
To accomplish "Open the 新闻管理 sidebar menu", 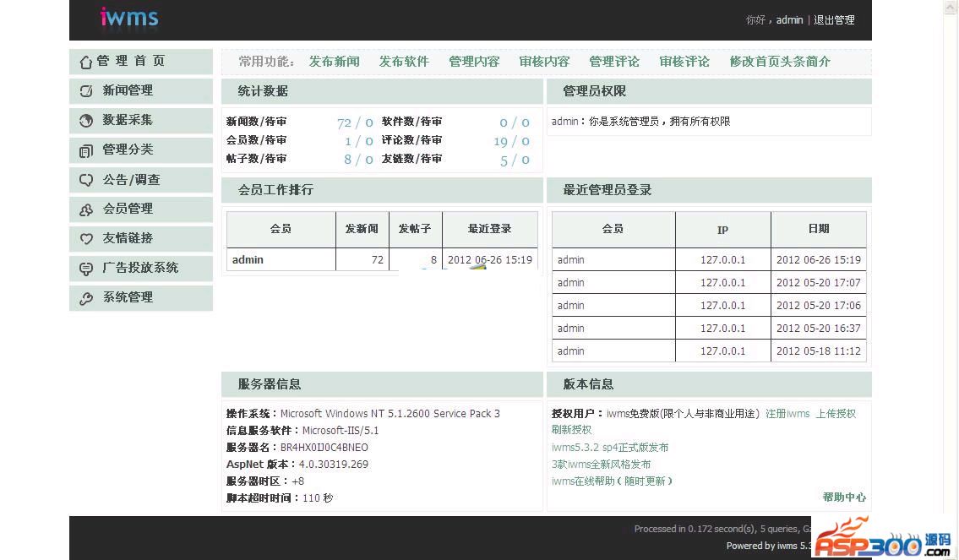I will (141, 90).
